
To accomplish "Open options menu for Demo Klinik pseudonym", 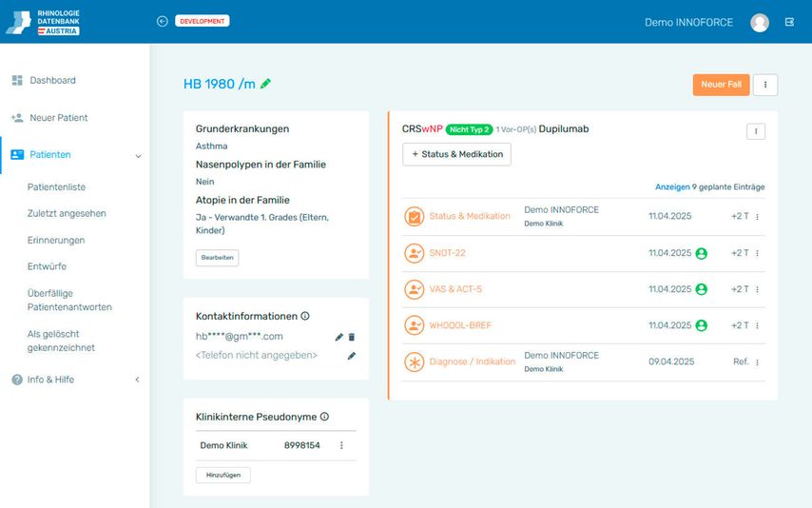I will 341,445.
